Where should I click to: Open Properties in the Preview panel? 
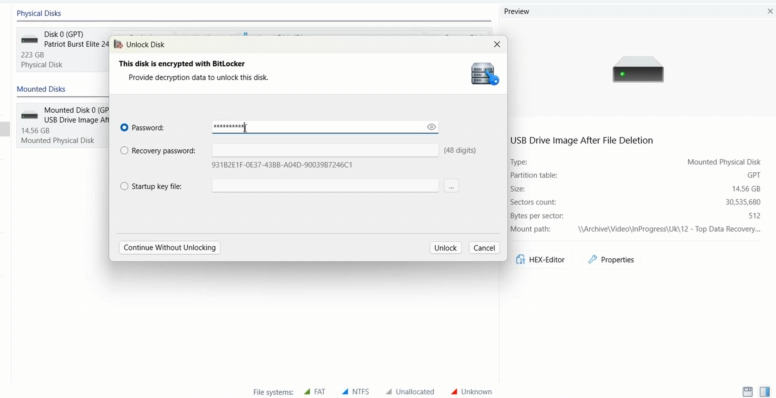coord(611,259)
